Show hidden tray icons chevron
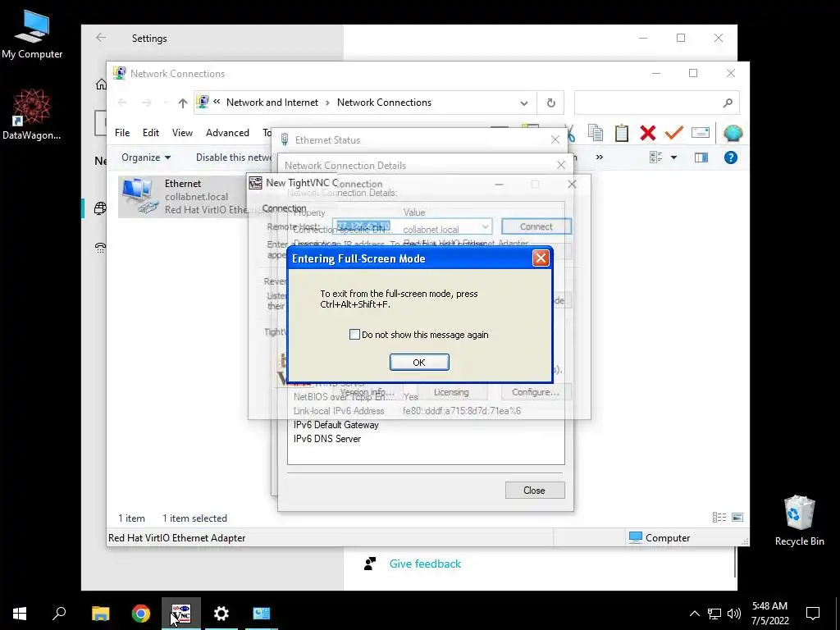840x630 pixels. (694, 614)
